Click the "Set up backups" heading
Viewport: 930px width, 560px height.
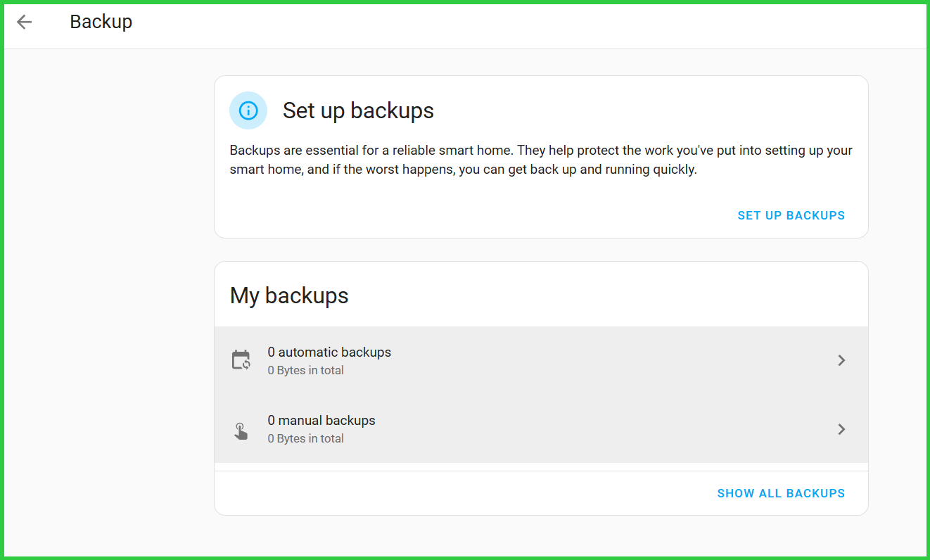[x=358, y=110]
